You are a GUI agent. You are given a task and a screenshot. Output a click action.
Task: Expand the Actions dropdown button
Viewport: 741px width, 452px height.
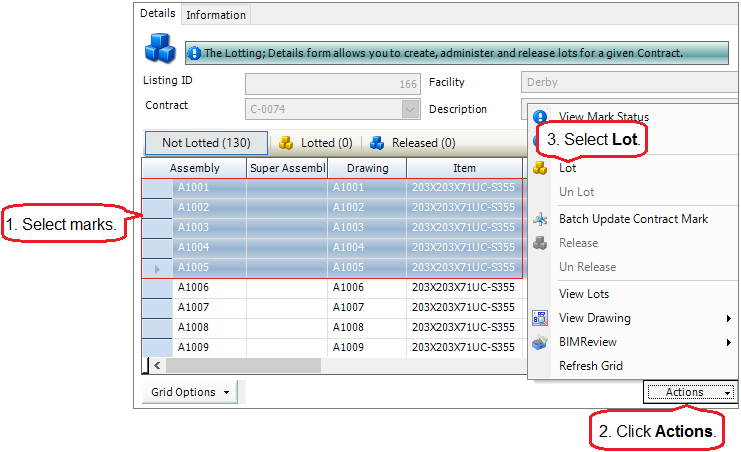pyautogui.click(x=691, y=392)
